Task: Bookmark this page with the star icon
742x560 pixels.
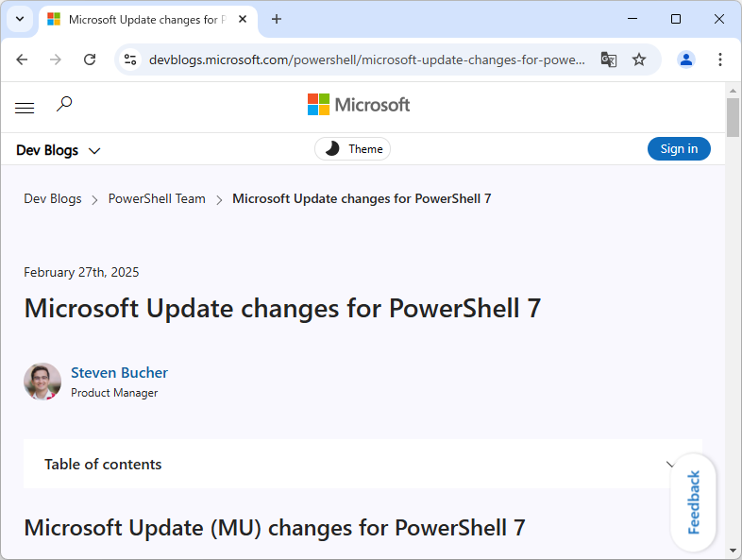Action: tap(639, 59)
